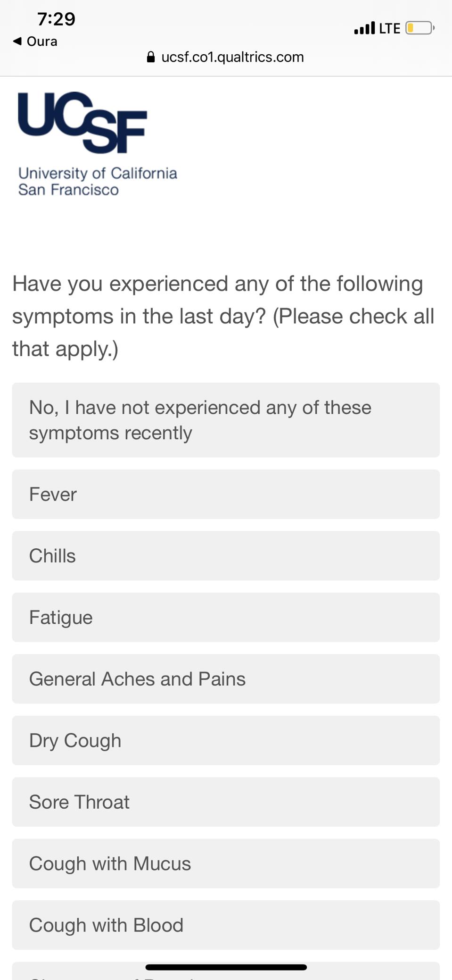The width and height of the screenshot is (452, 980).
Task: Tap the ucsf.co1.qualtrics.com address bar
Action: click(x=226, y=57)
